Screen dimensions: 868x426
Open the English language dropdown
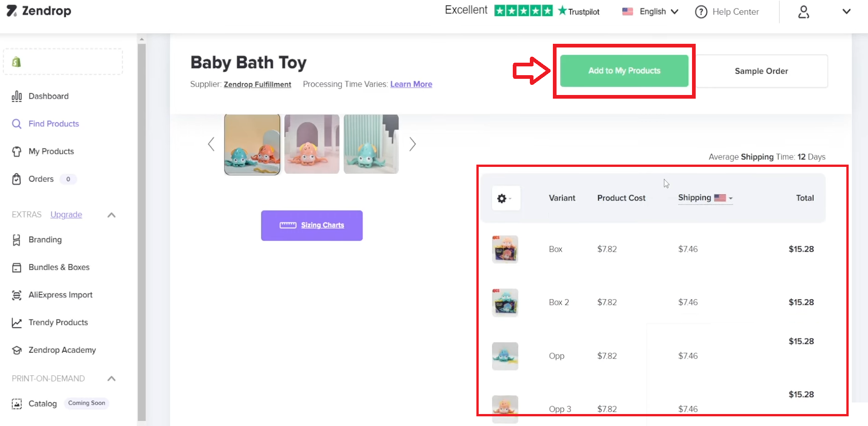(x=650, y=12)
